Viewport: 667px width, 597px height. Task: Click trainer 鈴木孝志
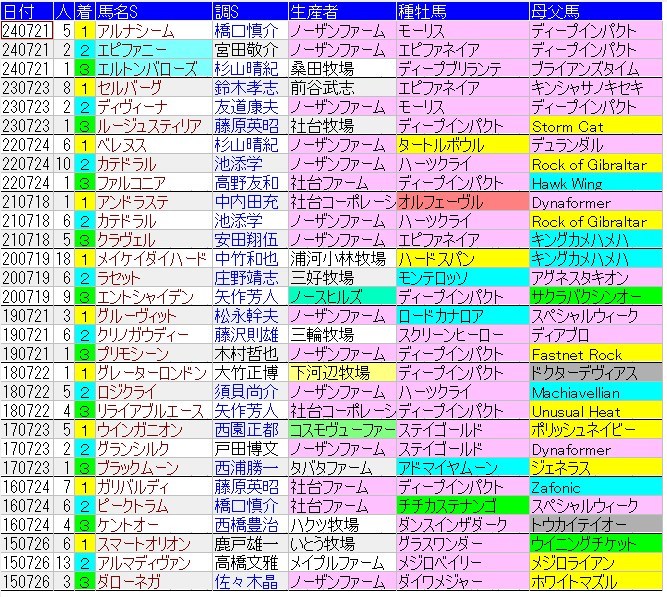pyautogui.click(x=250, y=88)
